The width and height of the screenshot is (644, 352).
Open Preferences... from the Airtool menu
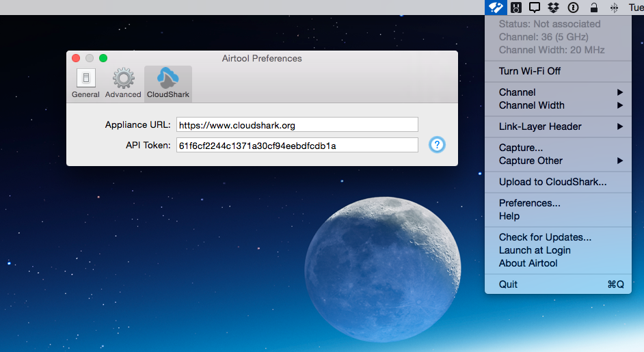point(558,203)
